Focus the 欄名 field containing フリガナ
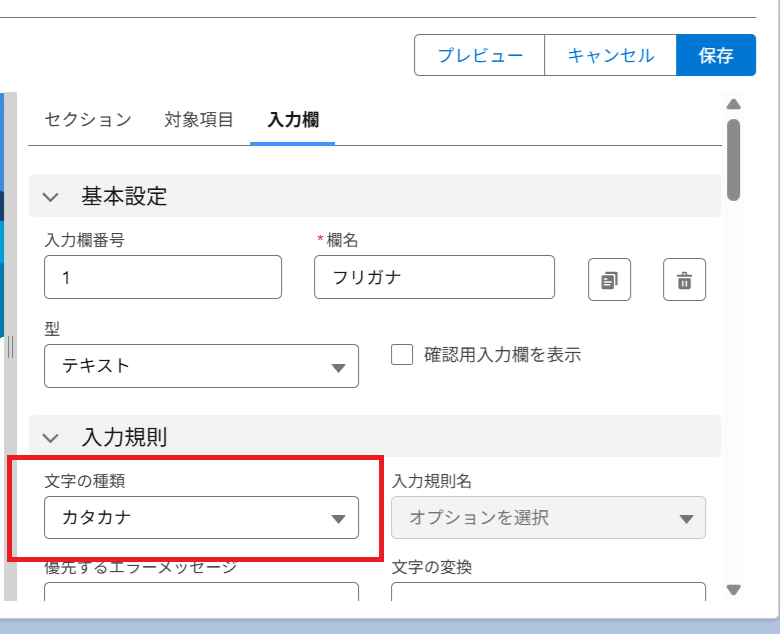This screenshot has height=634, width=780. (x=434, y=277)
